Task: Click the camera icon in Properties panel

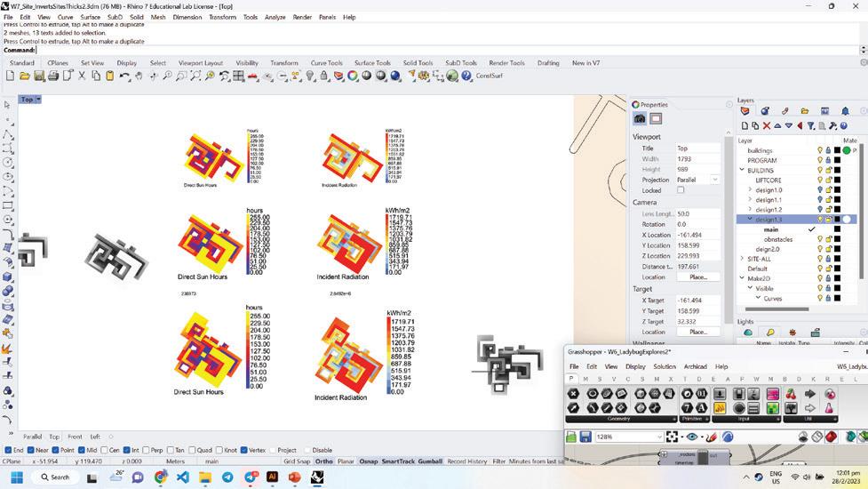Action: pos(640,118)
